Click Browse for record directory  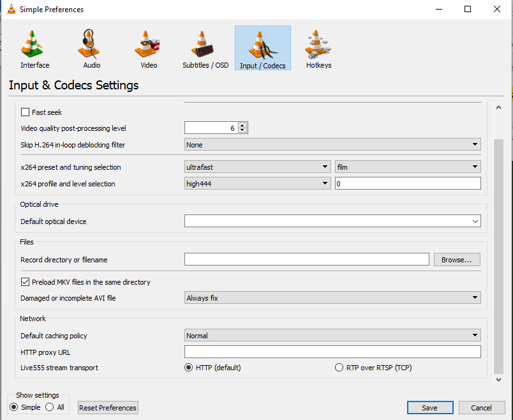tap(456, 260)
